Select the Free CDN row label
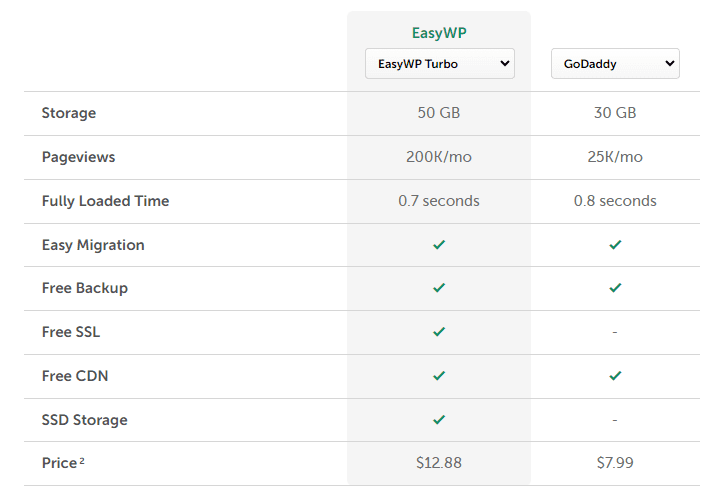 coord(75,376)
